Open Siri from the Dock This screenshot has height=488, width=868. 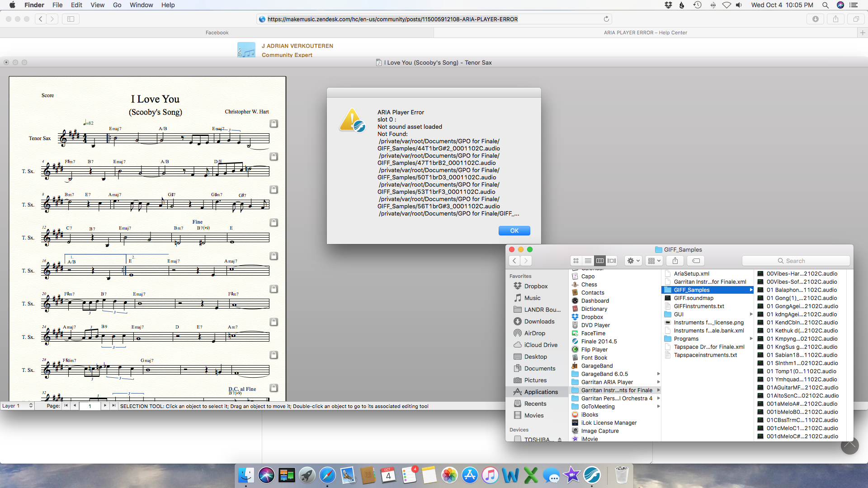266,475
